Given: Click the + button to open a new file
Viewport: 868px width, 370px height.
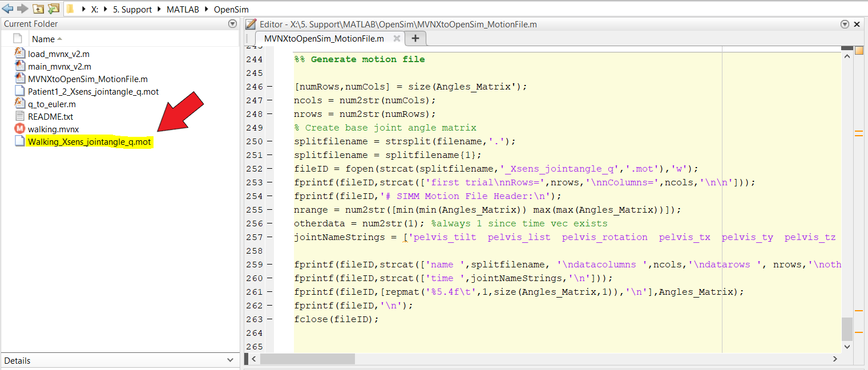Looking at the screenshot, I should (x=415, y=38).
